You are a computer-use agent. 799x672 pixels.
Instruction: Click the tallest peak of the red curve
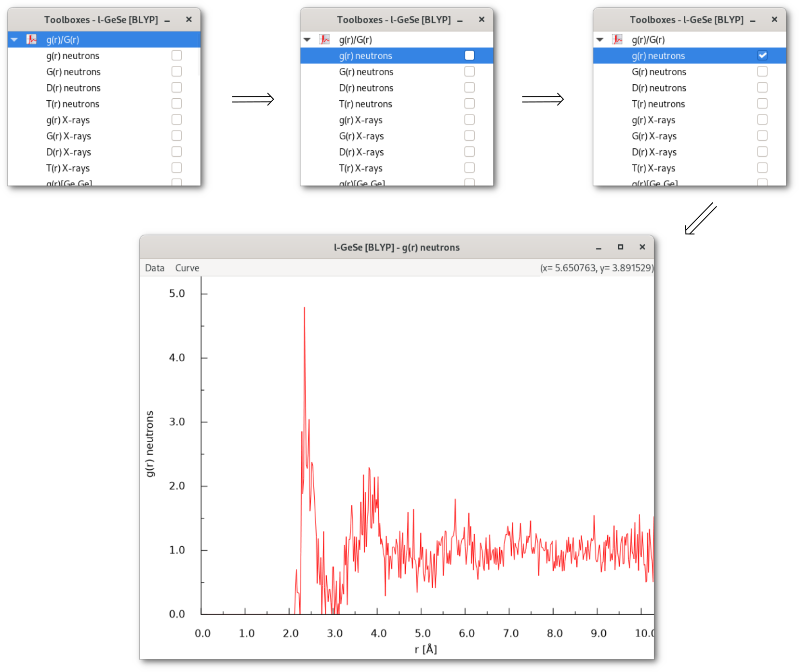tap(304, 308)
